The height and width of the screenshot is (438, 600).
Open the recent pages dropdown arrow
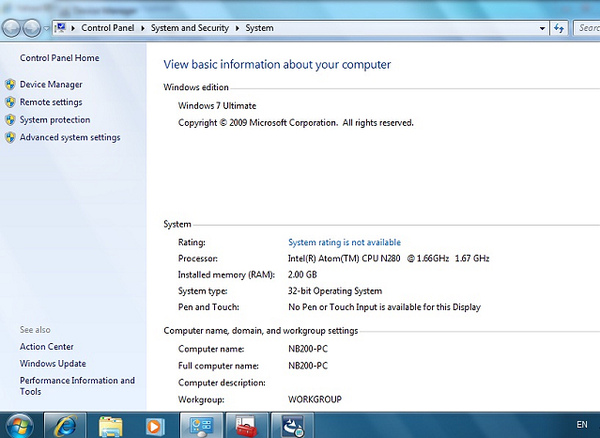point(46,28)
